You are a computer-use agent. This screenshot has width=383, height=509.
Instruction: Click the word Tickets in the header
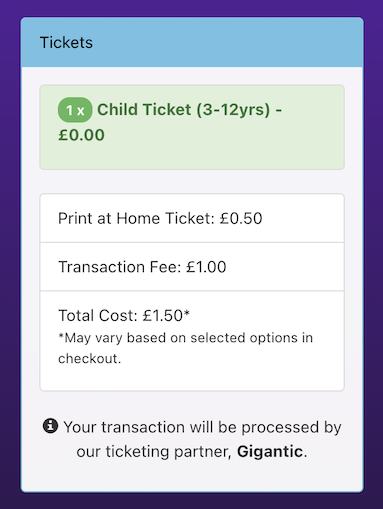tap(66, 43)
